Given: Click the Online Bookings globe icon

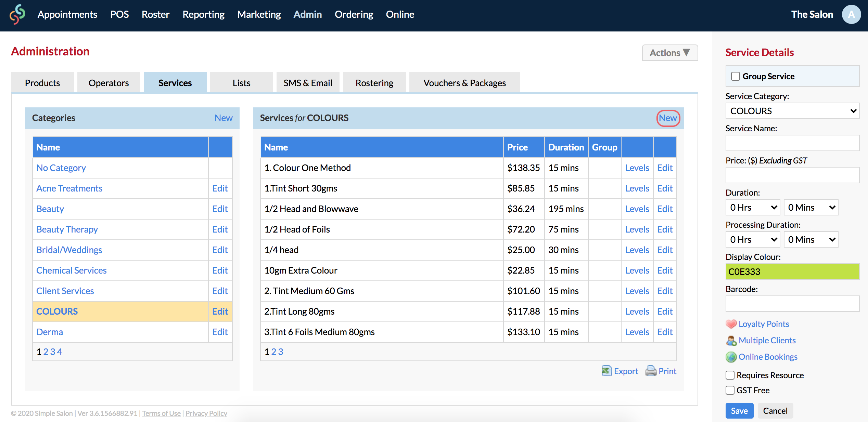Looking at the screenshot, I should [x=731, y=357].
